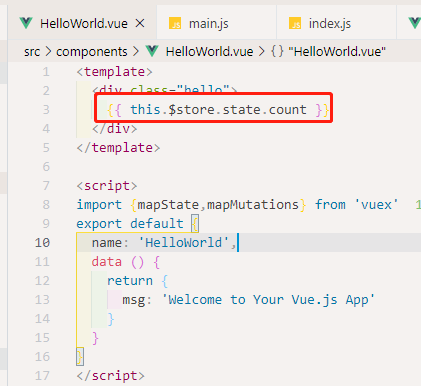Click the closing </script> tag
The height and width of the screenshot is (386, 421).
[110, 376]
